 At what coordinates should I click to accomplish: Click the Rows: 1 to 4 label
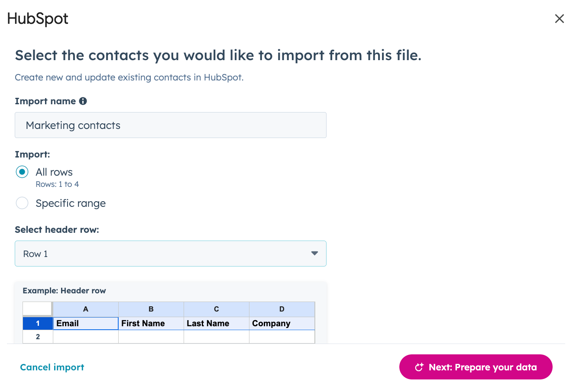58,184
